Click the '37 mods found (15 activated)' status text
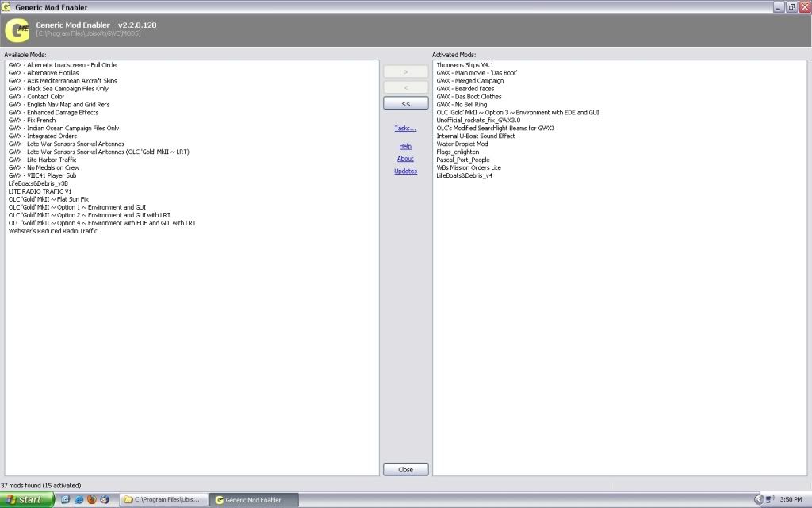 point(41,486)
